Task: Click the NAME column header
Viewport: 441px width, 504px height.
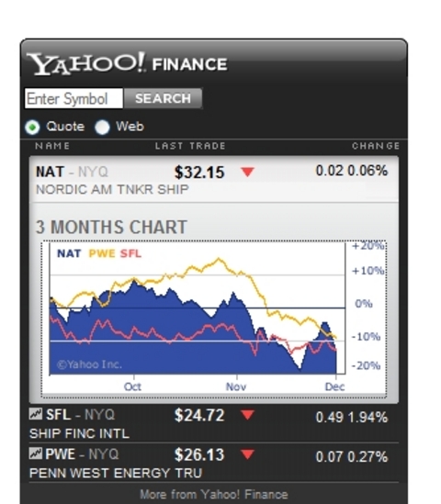Action: 52,146
